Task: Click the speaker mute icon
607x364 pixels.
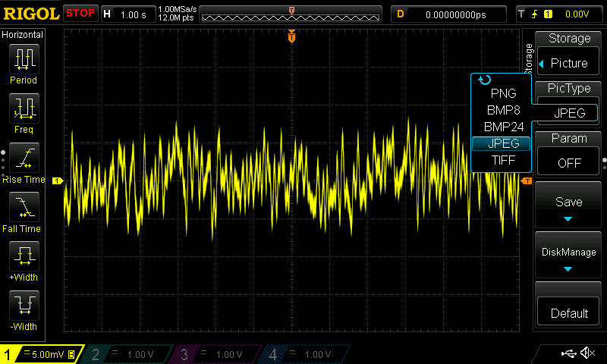Action: [x=587, y=353]
